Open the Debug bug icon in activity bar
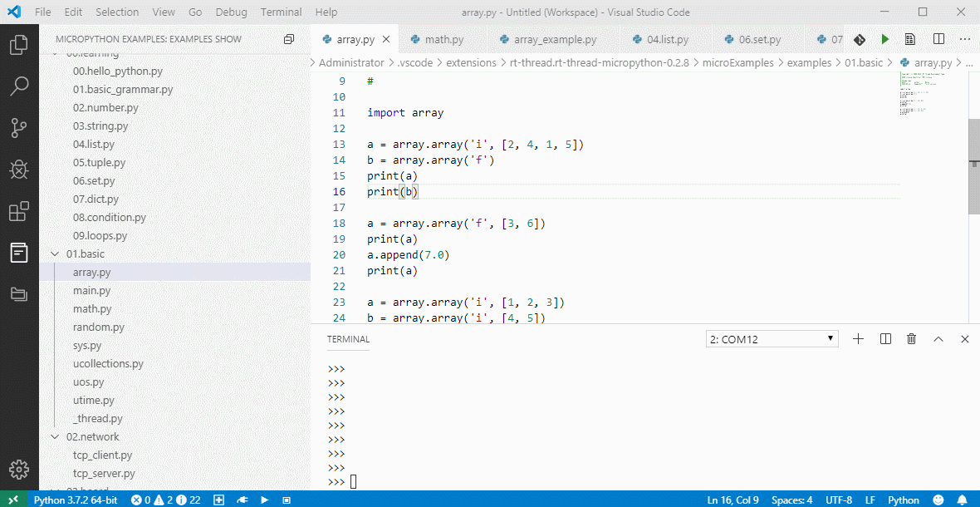This screenshot has height=507, width=980. (19, 170)
